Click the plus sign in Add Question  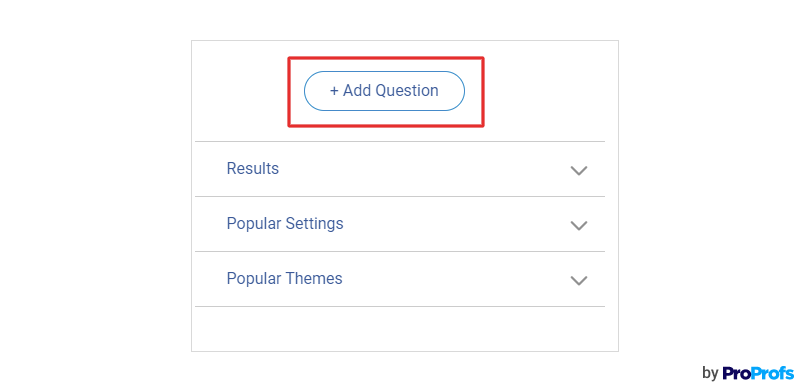334,91
